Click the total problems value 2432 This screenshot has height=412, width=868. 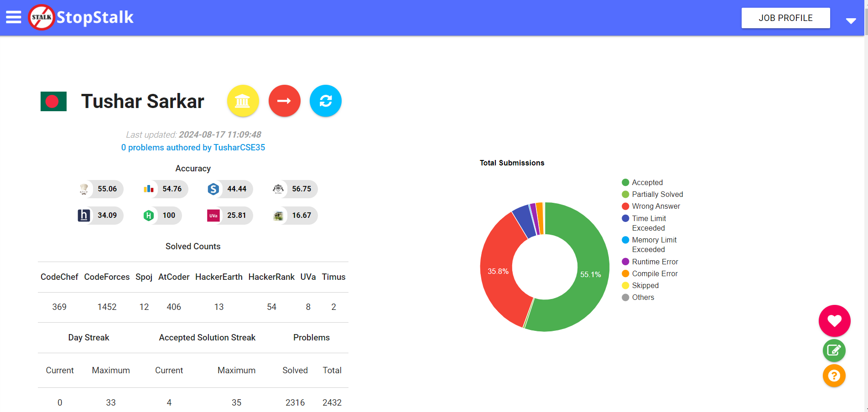(332, 403)
